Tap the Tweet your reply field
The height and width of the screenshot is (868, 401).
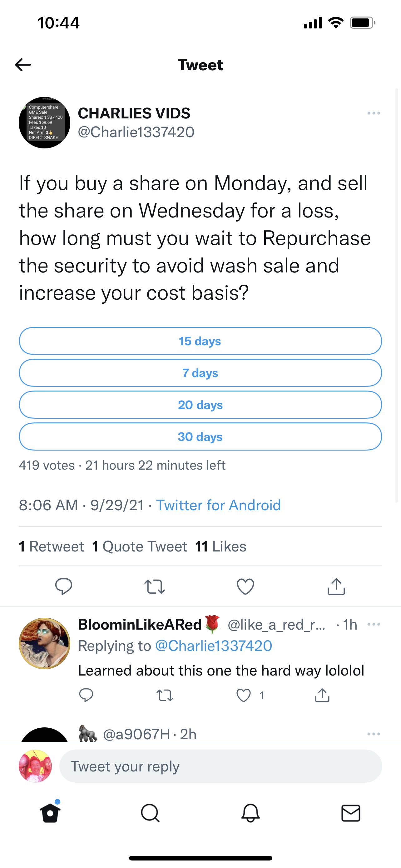pyautogui.click(x=220, y=766)
